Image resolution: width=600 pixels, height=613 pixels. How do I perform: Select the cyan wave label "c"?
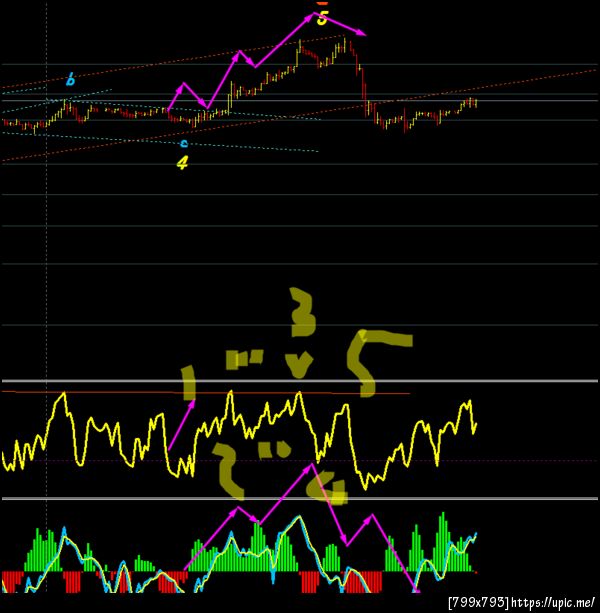(184, 144)
